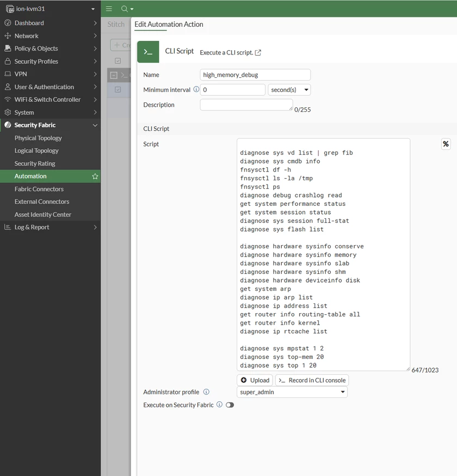Tick the checkbox in highlighted list row
457x476 pixels.
(118, 89)
